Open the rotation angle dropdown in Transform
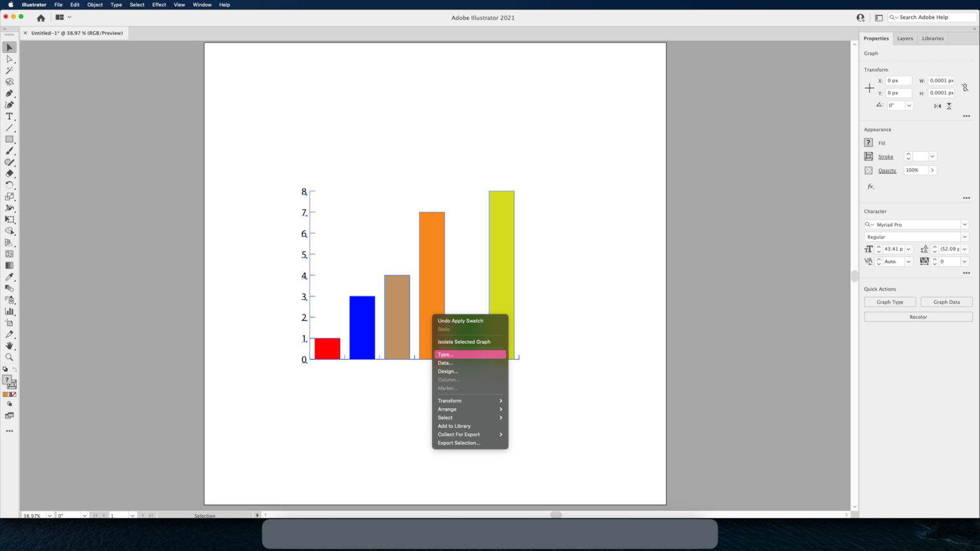The image size is (980, 551). pyautogui.click(x=908, y=105)
